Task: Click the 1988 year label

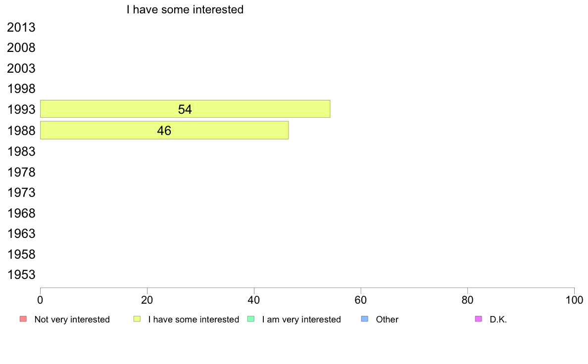Action: click(x=21, y=131)
